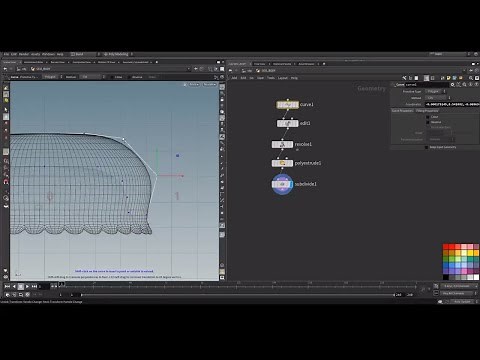The image size is (480, 360).
Task: Open network editor Layout menu
Action: (283, 78)
